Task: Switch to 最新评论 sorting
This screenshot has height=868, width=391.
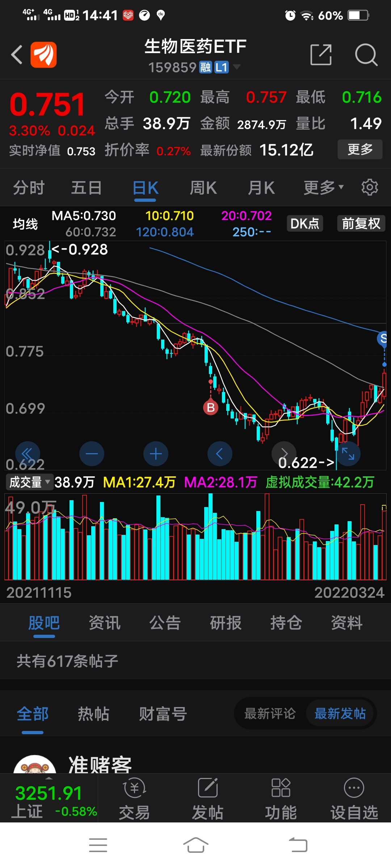Action: [270, 714]
